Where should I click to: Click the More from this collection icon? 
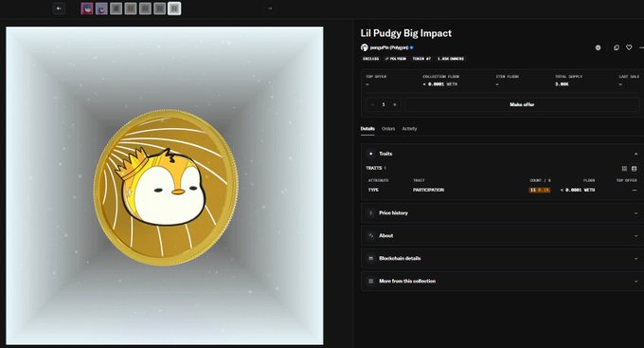(370, 281)
